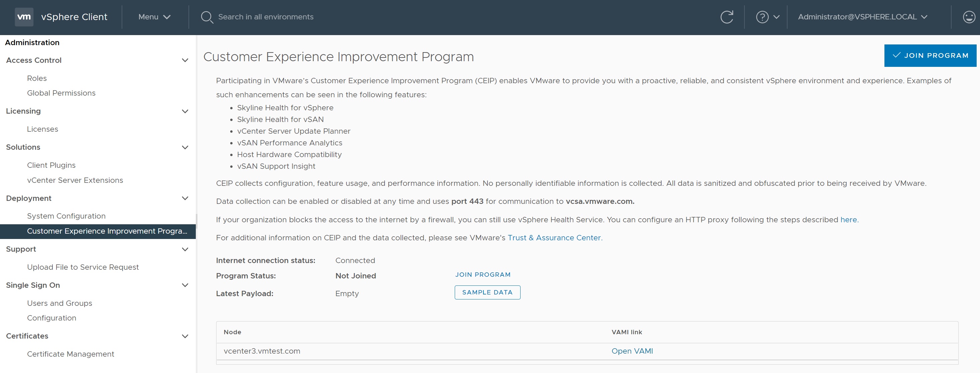Click the search magnifier icon
980x373 pixels.
click(207, 17)
